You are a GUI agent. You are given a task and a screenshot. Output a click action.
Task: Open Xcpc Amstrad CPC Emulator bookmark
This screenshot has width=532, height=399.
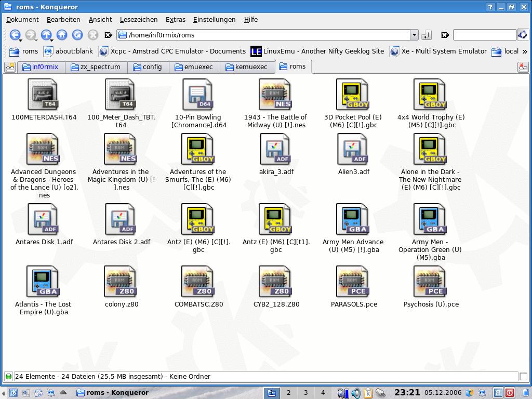172,51
